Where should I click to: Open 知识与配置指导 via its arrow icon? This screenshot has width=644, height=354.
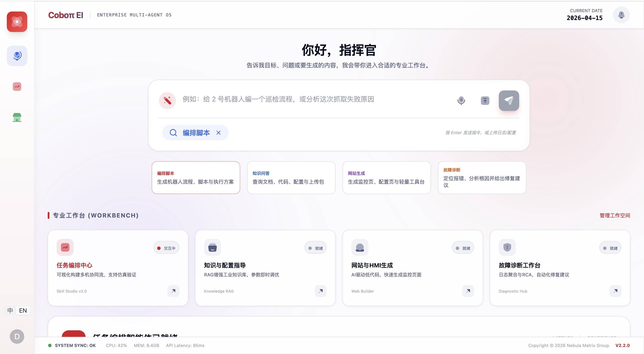pos(321,291)
